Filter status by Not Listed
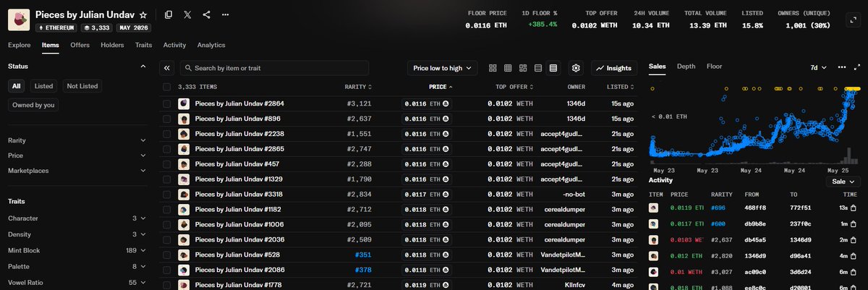The image size is (868, 290). tap(82, 86)
